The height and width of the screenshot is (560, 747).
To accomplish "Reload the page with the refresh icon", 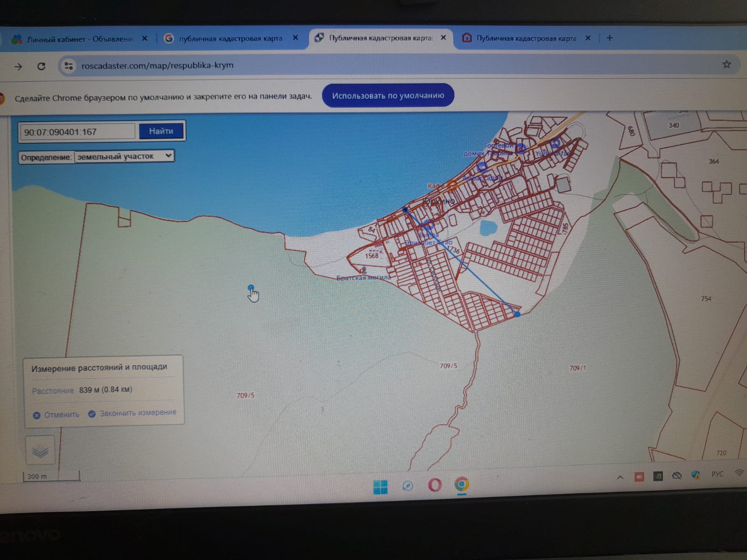I will pyautogui.click(x=41, y=66).
